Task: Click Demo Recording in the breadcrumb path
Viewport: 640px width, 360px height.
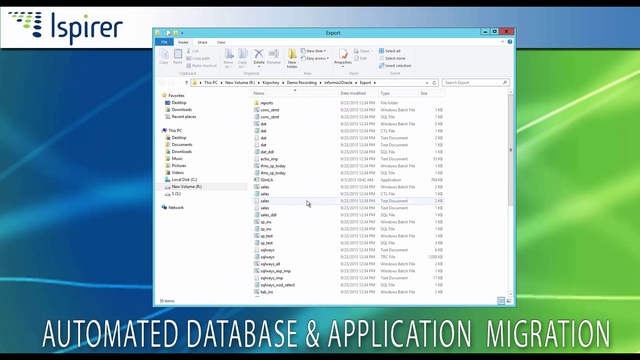Action: click(302, 82)
